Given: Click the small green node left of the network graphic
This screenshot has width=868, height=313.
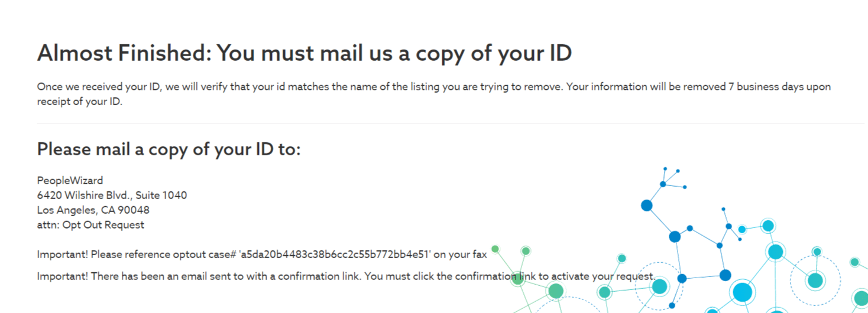Looking at the screenshot, I should [495, 249].
